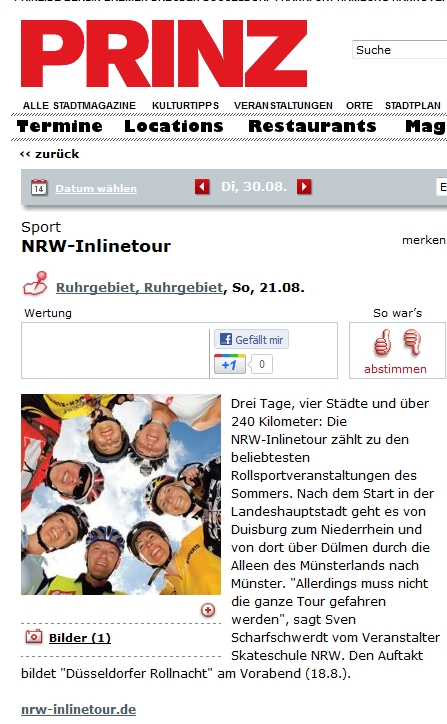
Task: Click the Suche search field
Action: pyautogui.click(x=400, y=50)
